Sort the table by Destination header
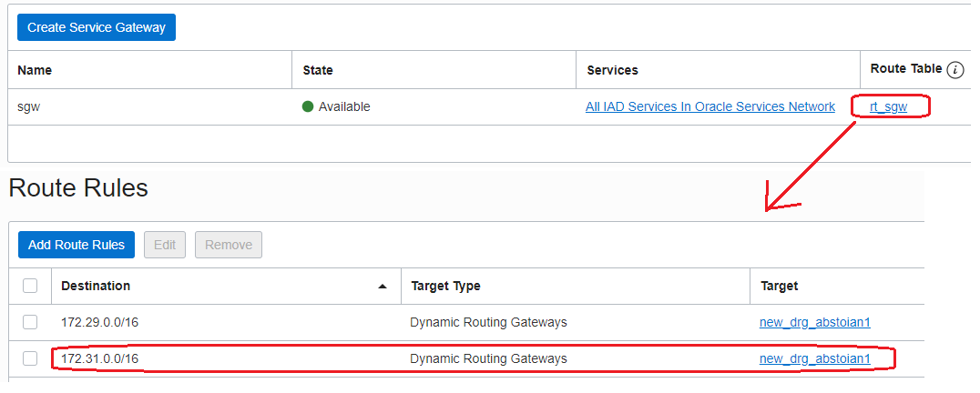Screen dimensions: 980x393 (x=96, y=286)
